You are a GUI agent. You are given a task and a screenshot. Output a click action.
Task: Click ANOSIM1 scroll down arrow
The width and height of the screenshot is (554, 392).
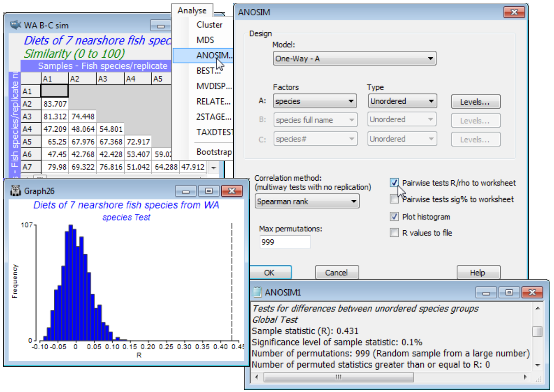pyautogui.click(x=537, y=365)
